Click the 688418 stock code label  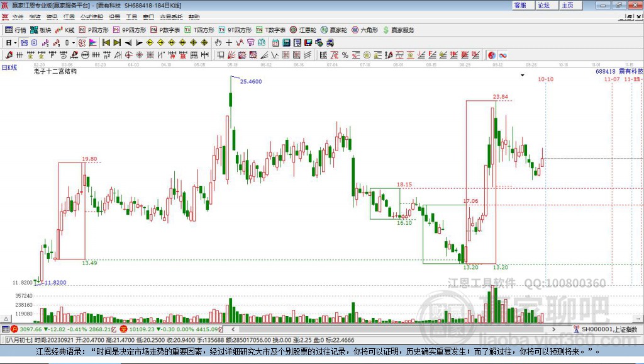point(606,71)
